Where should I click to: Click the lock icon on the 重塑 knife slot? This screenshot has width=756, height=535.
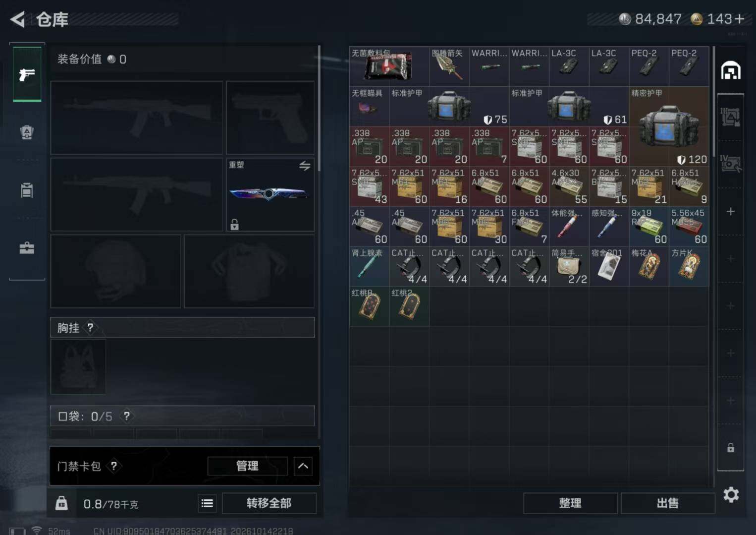234,225
